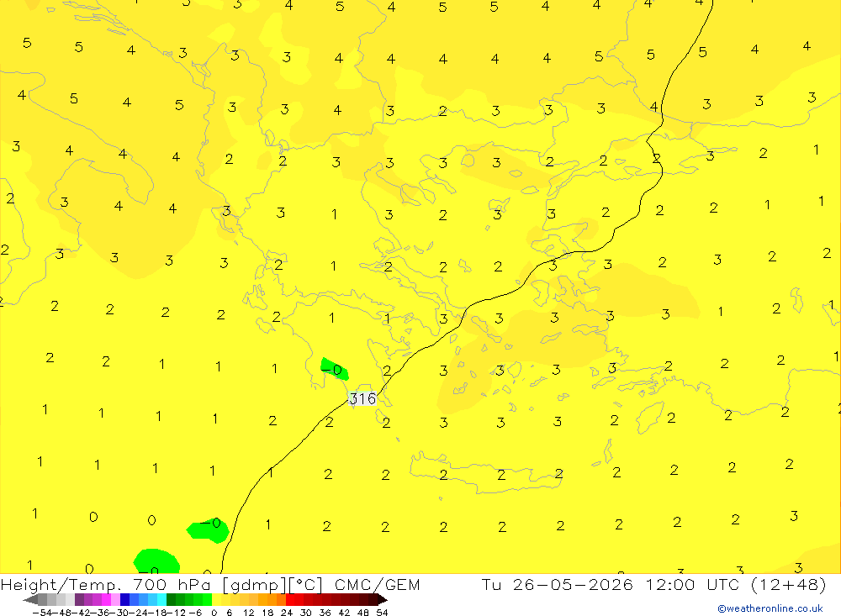Pick the pure yellow legend swatch above 0
Screen dimensions: 841x616
[x=217, y=600]
